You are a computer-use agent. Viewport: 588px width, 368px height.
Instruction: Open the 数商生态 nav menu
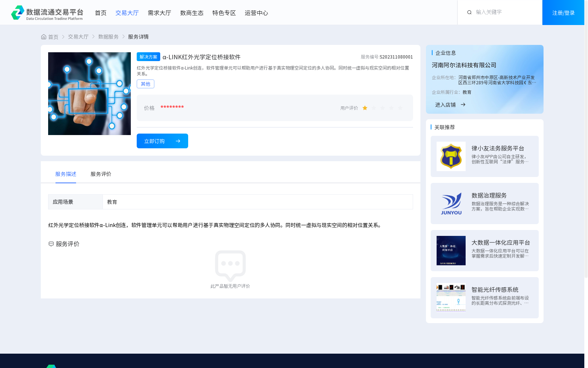click(x=192, y=13)
